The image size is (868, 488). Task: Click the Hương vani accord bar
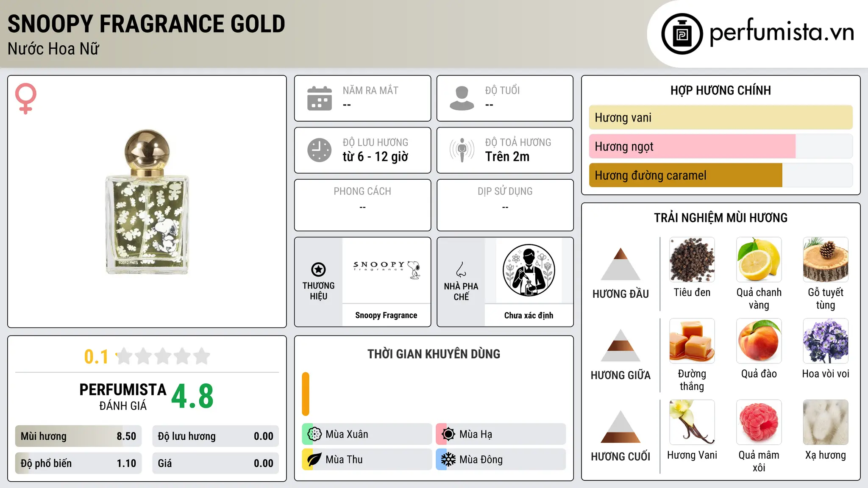(721, 117)
